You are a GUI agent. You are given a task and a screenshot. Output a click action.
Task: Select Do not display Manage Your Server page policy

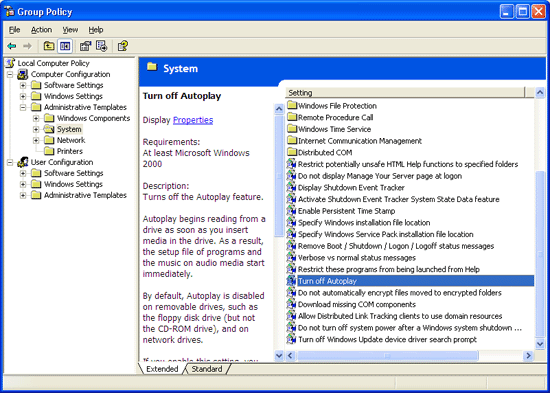[380, 176]
